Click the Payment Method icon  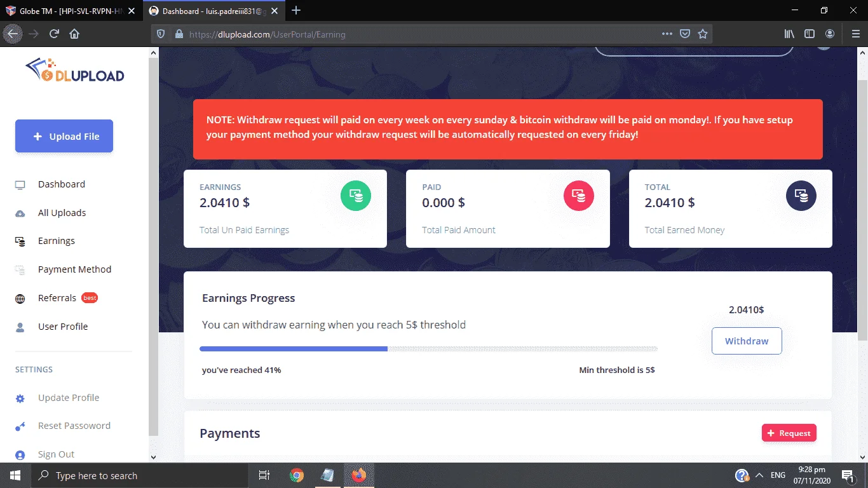click(20, 270)
